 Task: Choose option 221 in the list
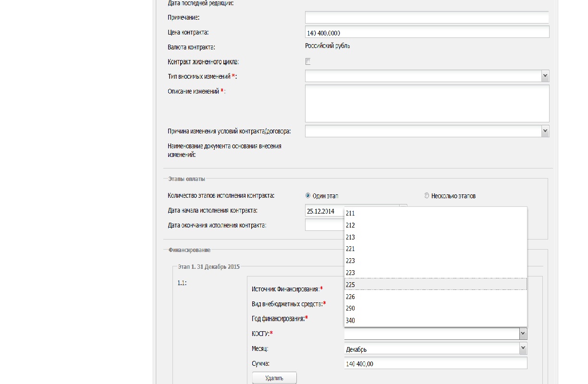(x=435, y=249)
